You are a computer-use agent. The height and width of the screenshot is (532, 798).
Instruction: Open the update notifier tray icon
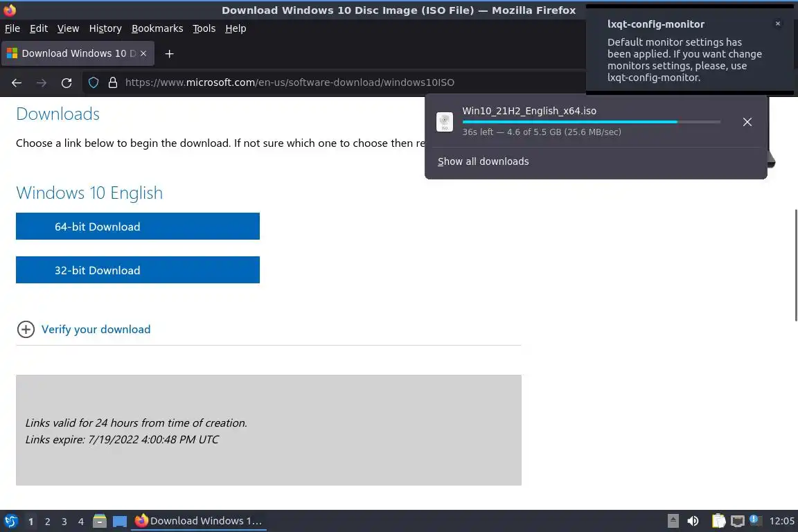click(x=756, y=520)
